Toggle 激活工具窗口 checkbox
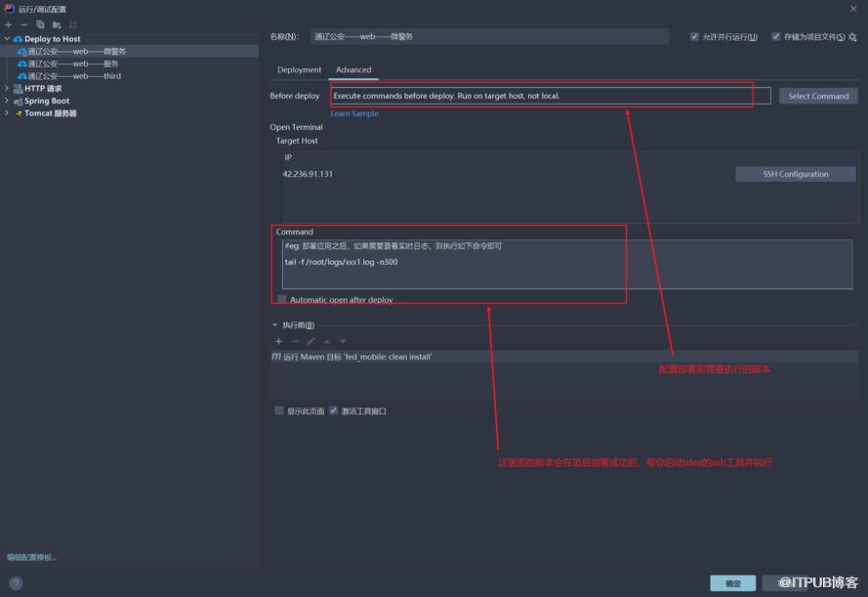This screenshot has height=597, width=868. [x=333, y=410]
